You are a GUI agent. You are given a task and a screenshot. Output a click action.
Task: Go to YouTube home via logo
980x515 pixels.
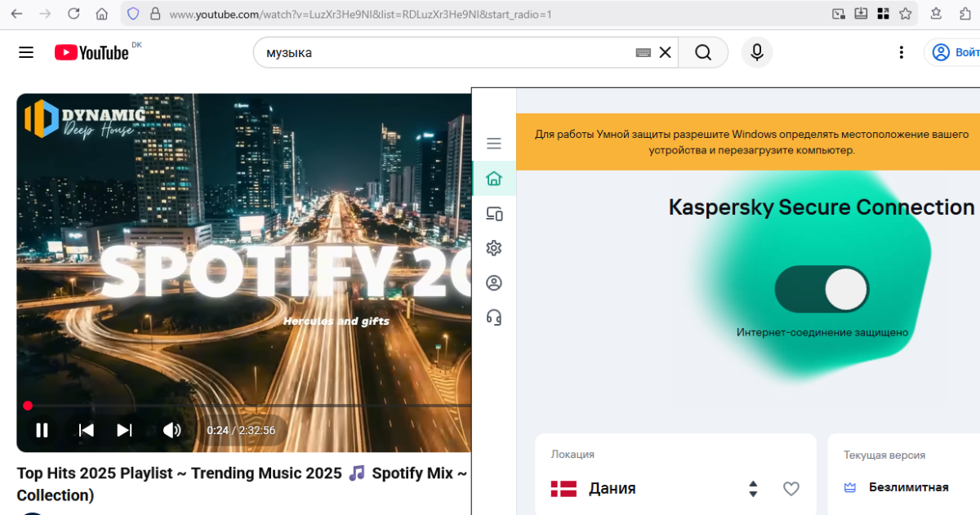point(92,52)
